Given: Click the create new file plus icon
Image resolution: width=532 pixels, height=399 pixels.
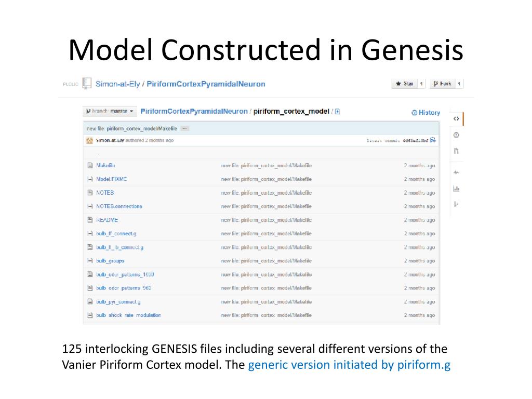Looking at the screenshot, I should point(337,112).
